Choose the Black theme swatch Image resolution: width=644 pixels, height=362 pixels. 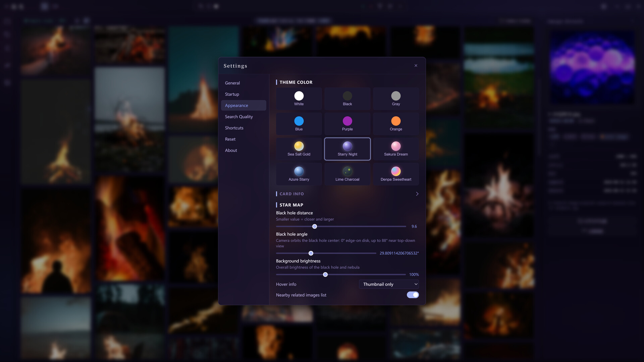click(x=347, y=99)
